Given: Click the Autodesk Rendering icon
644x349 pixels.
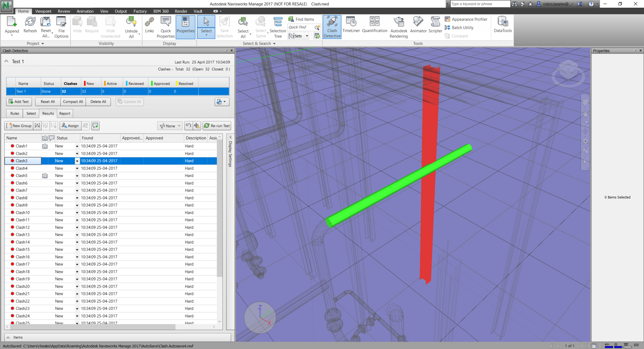Looking at the screenshot, I should (398, 27).
